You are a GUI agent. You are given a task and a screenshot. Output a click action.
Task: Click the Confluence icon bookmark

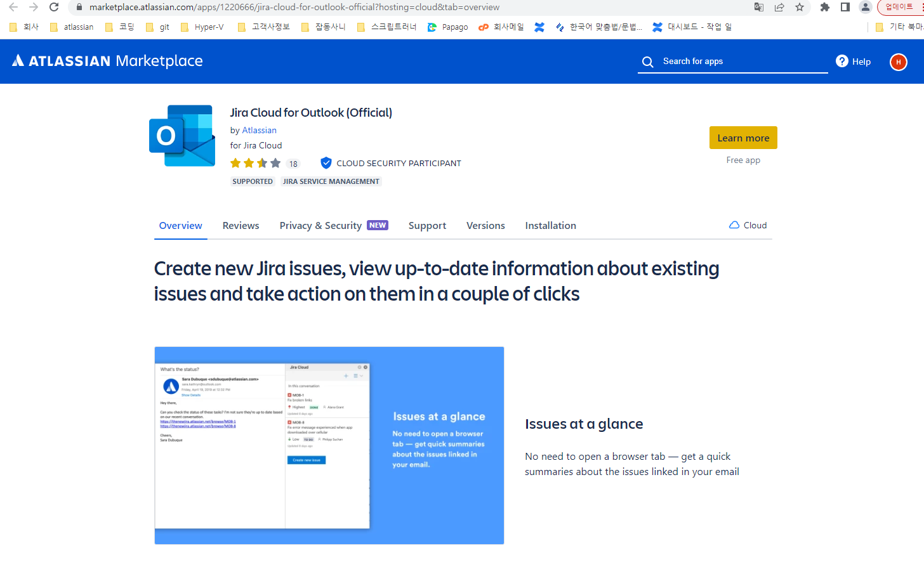pyautogui.click(x=539, y=27)
